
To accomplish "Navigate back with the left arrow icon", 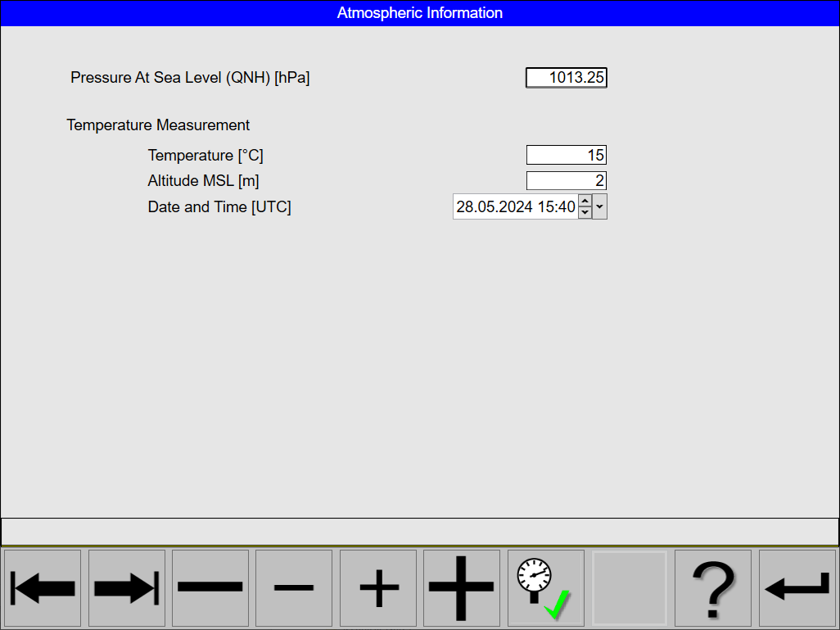I will point(42,587).
